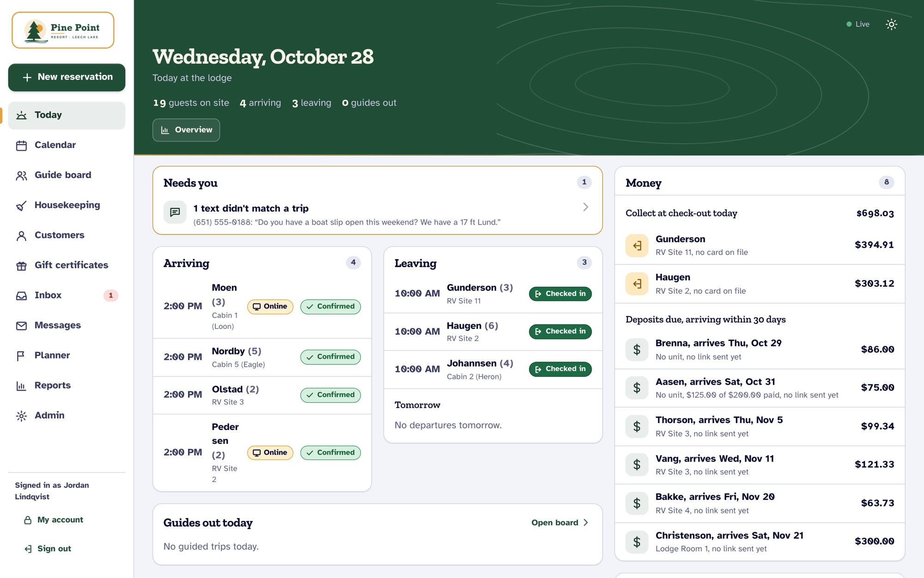Screen dimensions: 924x578
Task: Click the Live status indicator
Action: 858,25
